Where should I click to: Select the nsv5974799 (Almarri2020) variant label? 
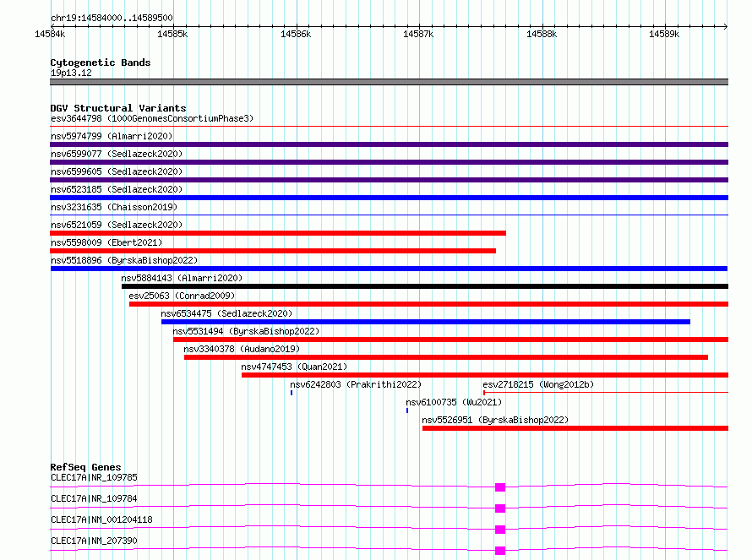point(112,136)
